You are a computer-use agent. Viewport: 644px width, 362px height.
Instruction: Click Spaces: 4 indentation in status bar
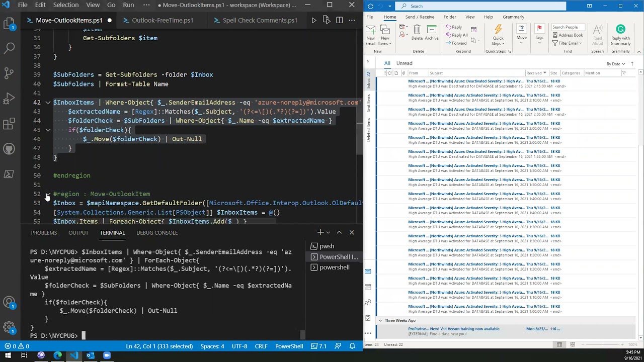[x=212, y=346]
